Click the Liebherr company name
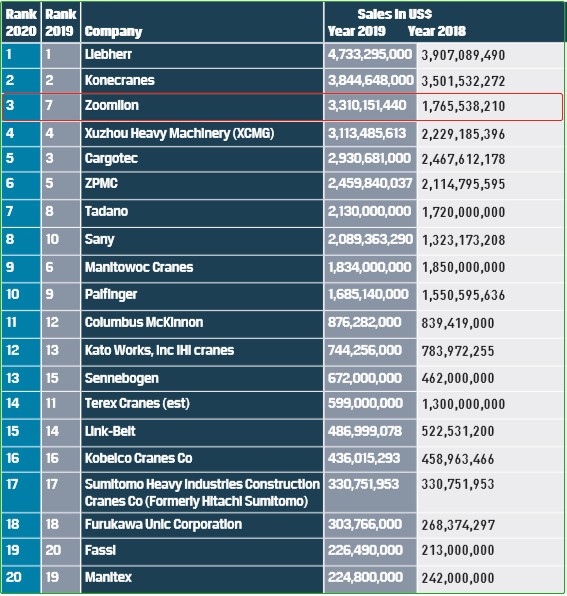 [108, 54]
